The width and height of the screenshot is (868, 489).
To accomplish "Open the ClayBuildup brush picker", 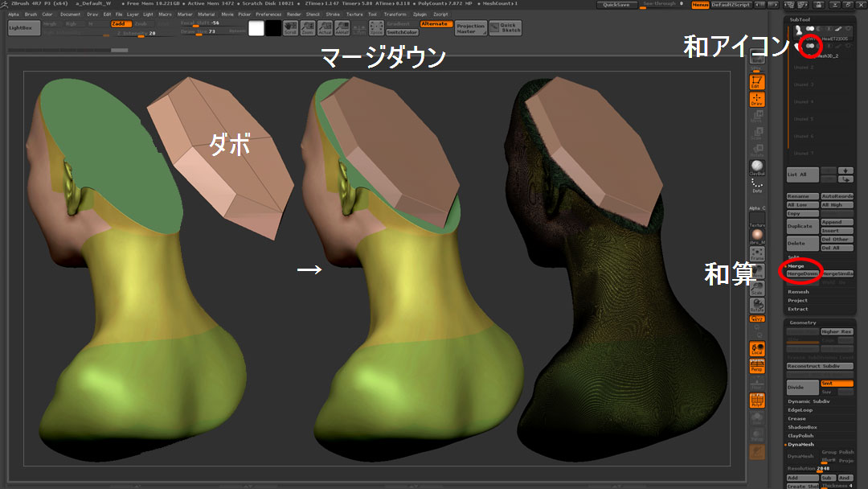I will (757, 168).
